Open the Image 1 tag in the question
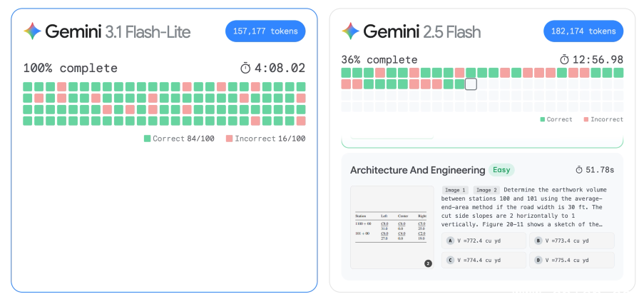 point(455,191)
